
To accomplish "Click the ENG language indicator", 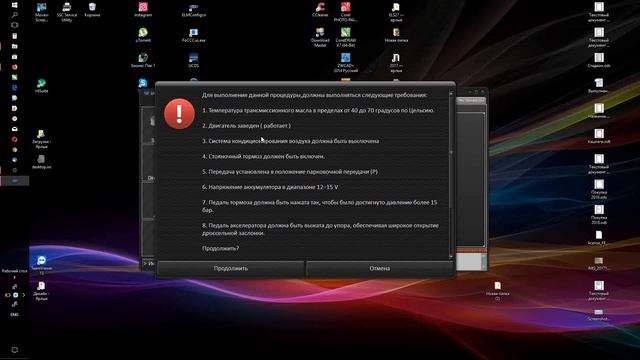I will point(15,315).
